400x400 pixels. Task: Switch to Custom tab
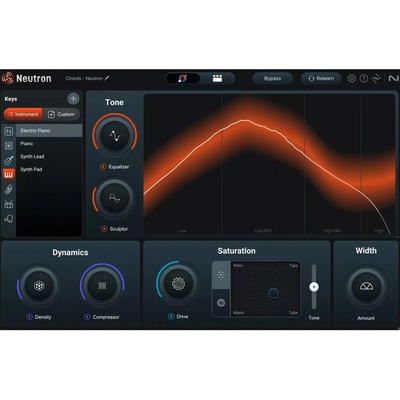61,114
